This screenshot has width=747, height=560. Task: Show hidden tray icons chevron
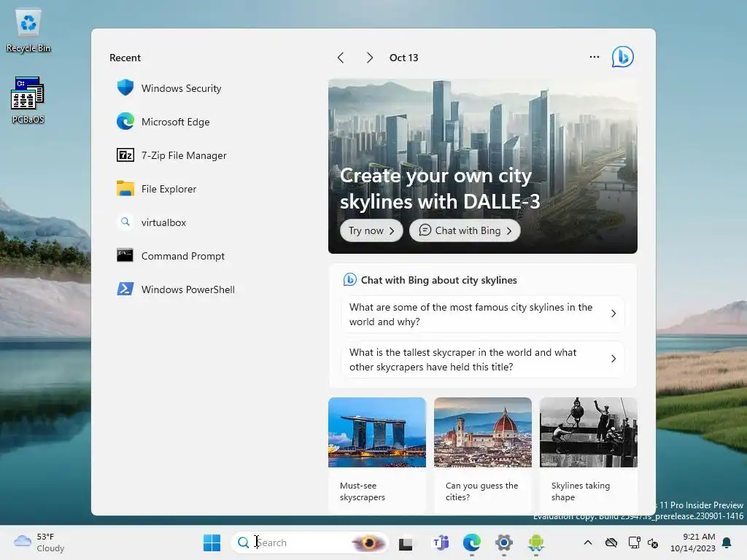click(588, 542)
